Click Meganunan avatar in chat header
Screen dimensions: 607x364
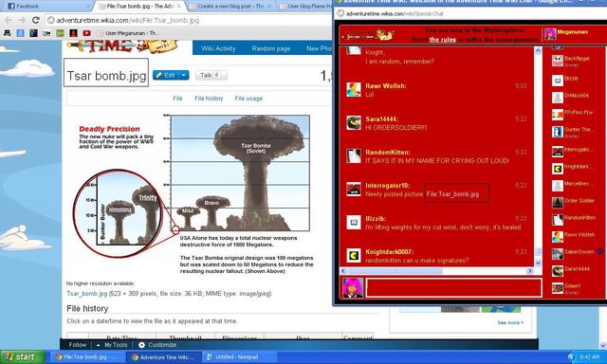click(550, 34)
